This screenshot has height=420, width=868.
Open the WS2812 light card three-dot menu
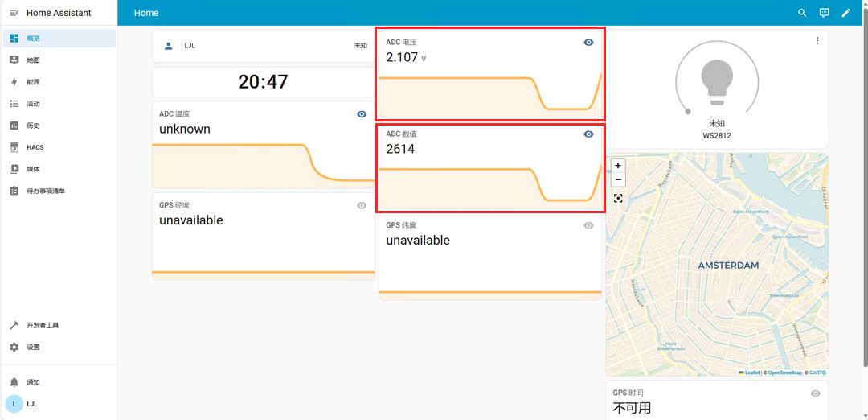[817, 41]
